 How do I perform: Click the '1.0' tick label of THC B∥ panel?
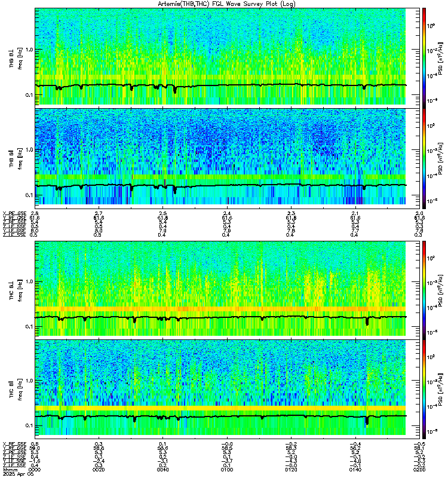pos(29,381)
